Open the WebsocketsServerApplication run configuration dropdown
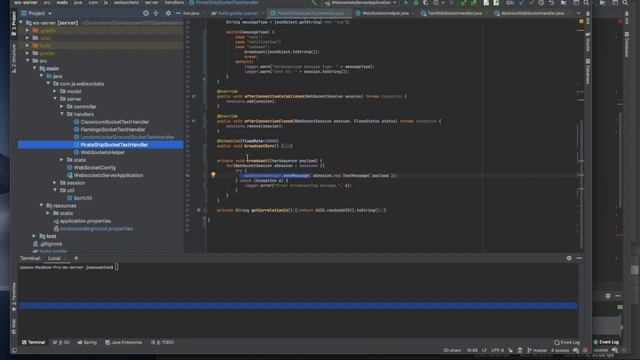 (x=361, y=2)
